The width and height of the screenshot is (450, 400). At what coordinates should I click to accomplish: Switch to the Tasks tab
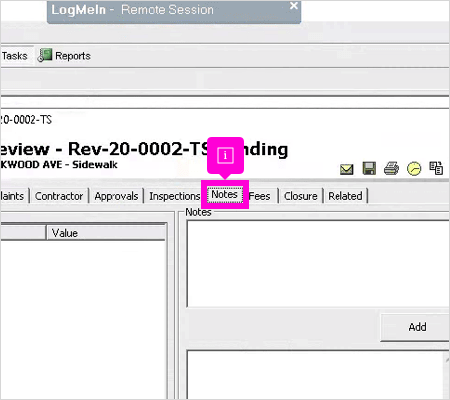pyautogui.click(x=15, y=56)
